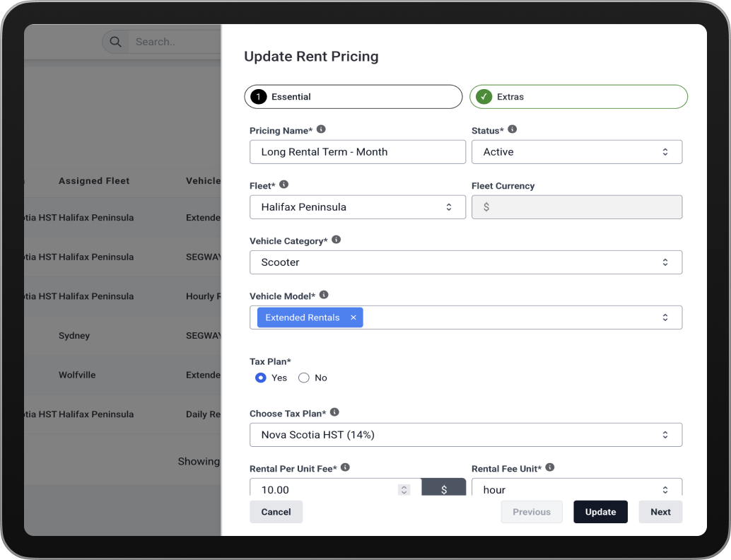
Task: Click the Pricing Name text field
Action: pos(357,152)
